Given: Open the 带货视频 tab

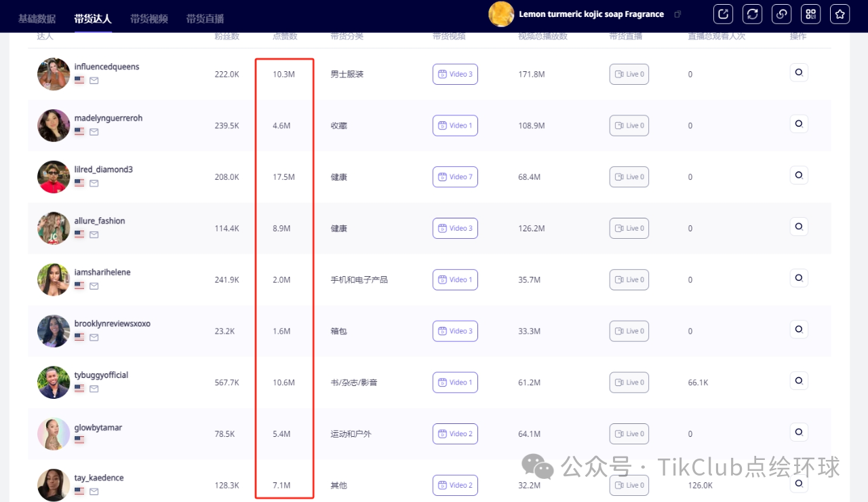Looking at the screenshot, I should coord(149,19).
